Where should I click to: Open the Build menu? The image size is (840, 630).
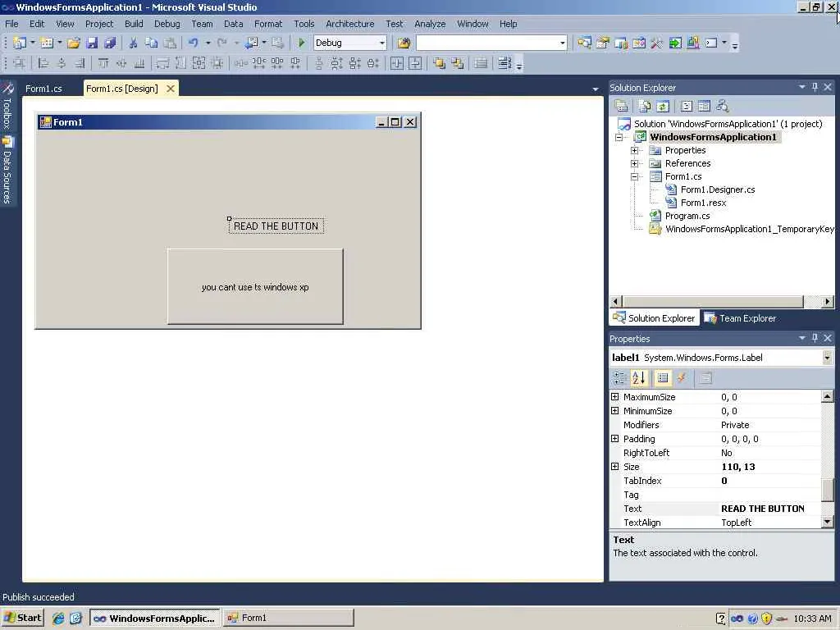tap(134, 24)
